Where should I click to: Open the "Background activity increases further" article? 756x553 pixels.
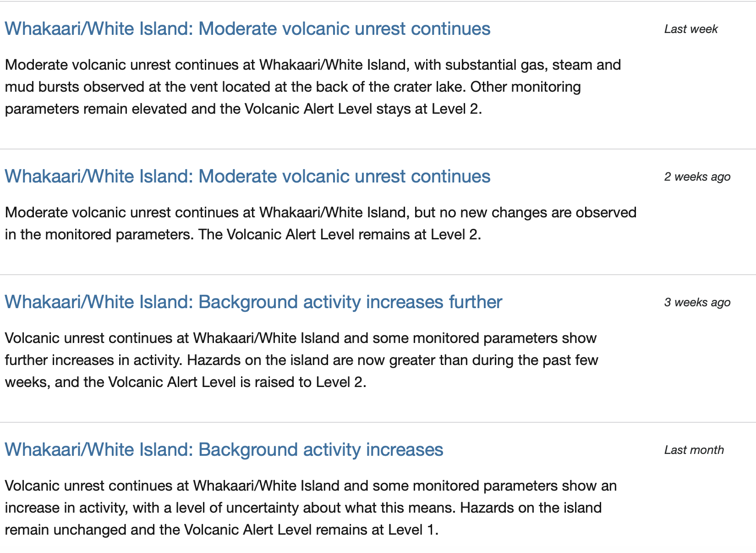(x=253, y=302)
